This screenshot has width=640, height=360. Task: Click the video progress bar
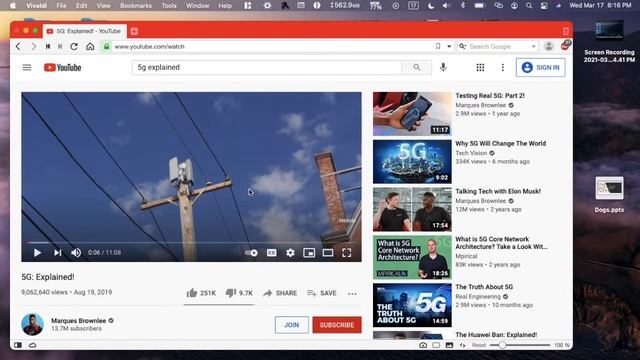point(191,242)
